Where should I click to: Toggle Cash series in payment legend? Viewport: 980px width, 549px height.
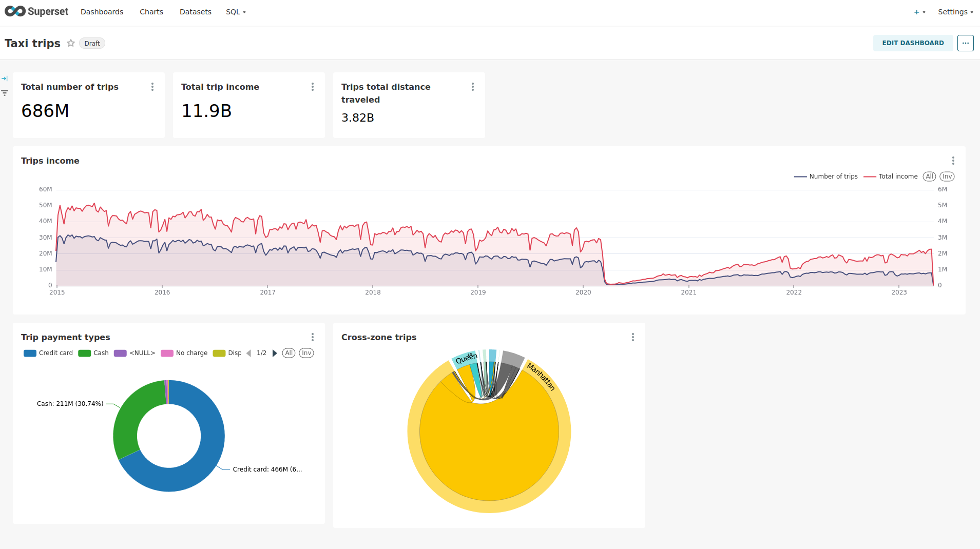pyautogui.click(x=93, y=353)
